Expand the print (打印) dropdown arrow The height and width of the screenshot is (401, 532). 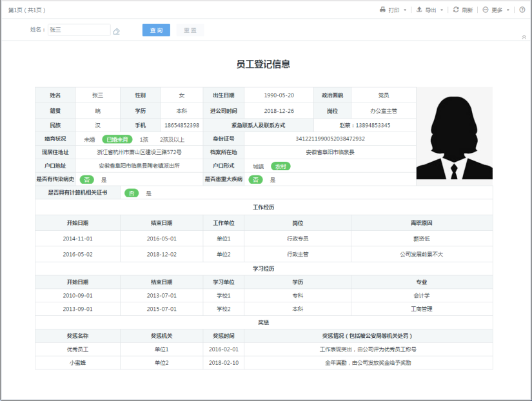pos(405,10)
